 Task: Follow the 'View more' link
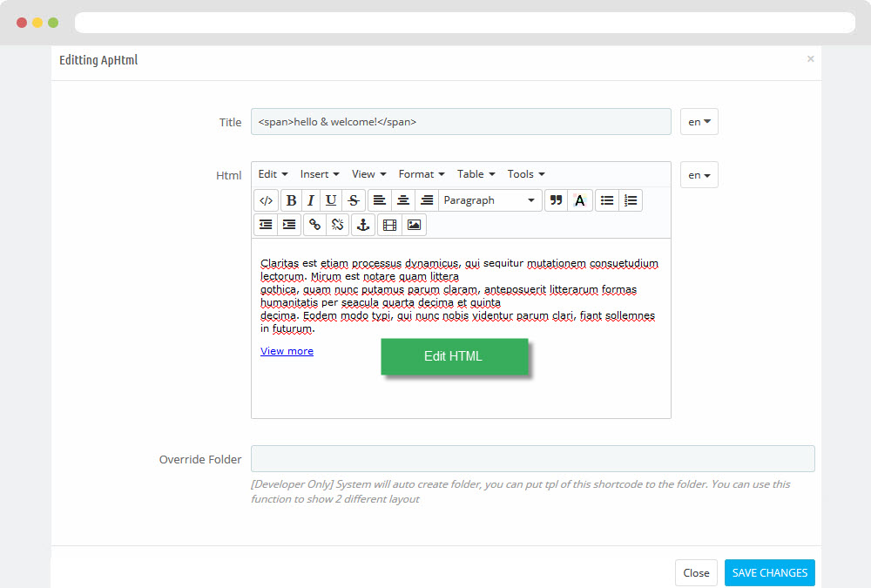[287, 351]
